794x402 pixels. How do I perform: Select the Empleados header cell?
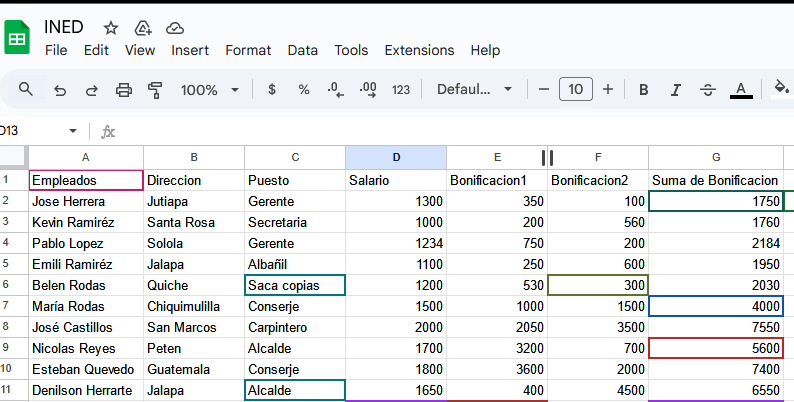point(86,180)
